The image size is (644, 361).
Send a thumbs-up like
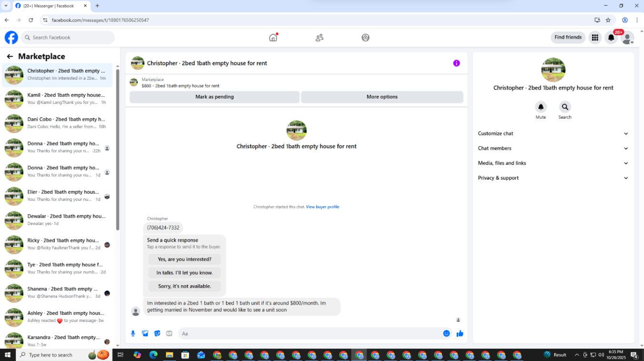point(460,333)
